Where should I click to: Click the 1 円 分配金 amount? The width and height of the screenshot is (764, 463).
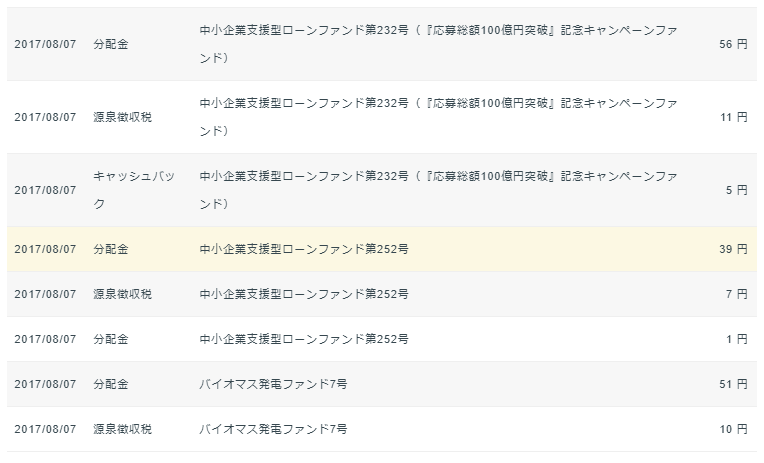pyautogui.click(x=736, y=339)
